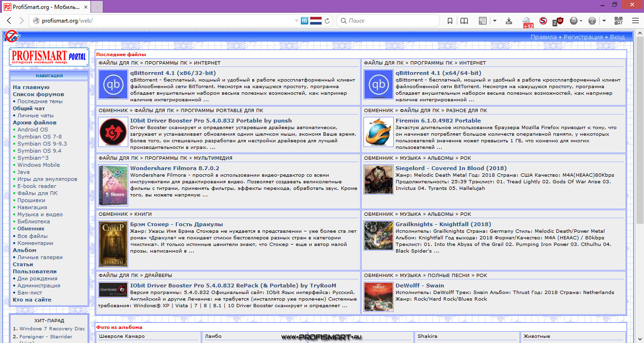Click the red S extension icon
This screenshot has height=343, width=644.
pyautogui.click(x=543, y=21)
